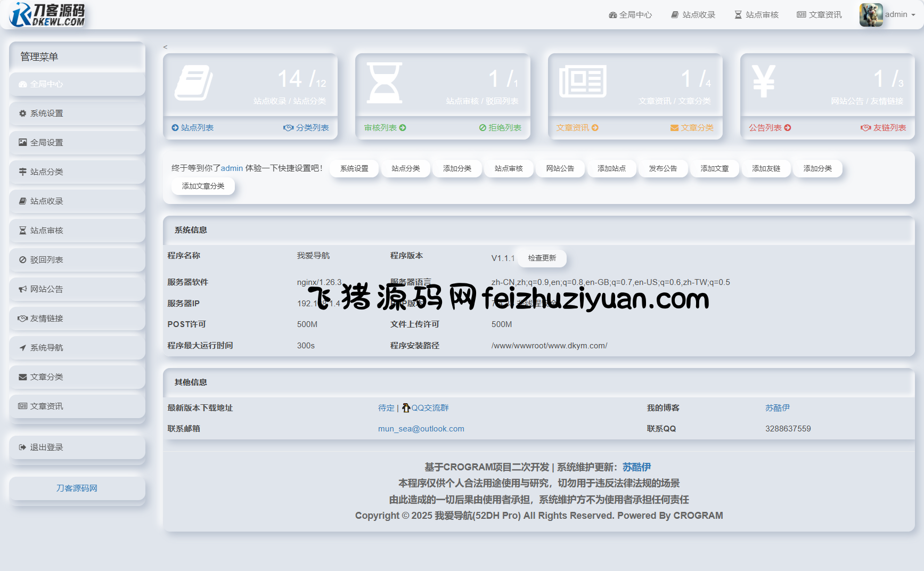Open the admin user dropdown
Image resolution: width=924 pixels, height=571 pixels.
900,15
